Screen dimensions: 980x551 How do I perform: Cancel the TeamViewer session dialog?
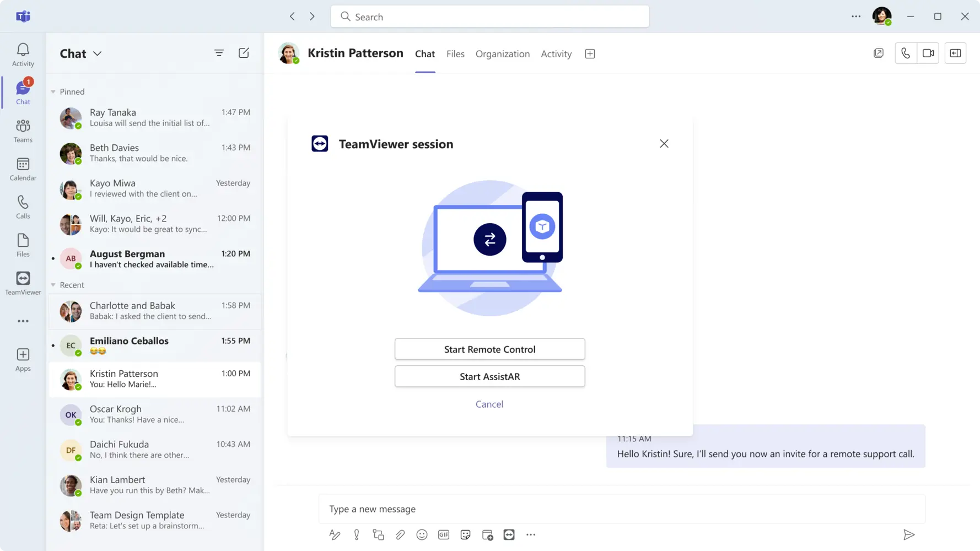[489, 404]
